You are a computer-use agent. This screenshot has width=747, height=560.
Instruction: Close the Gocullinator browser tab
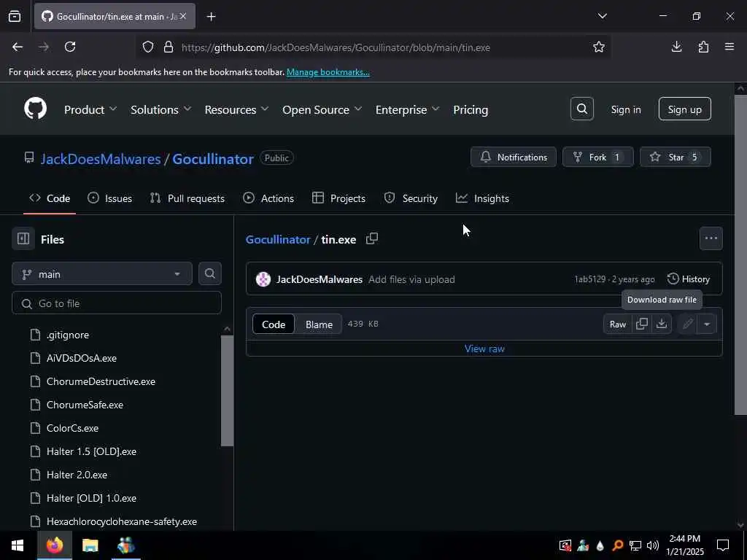pyautogui.click(x=183, y=16)
